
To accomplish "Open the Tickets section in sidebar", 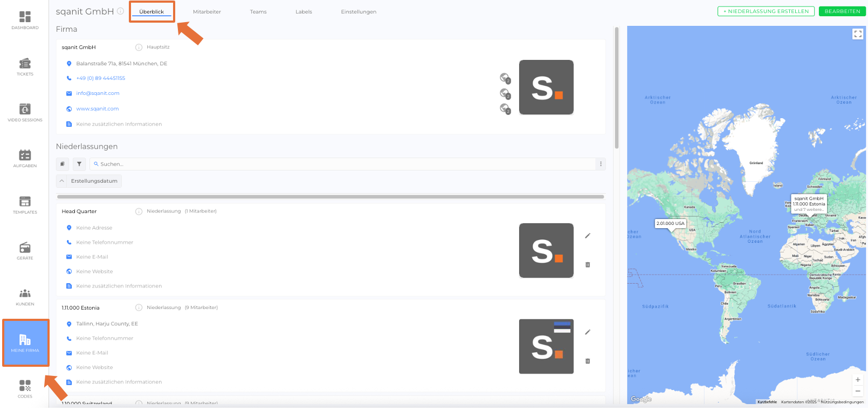I will (x=25, y=66).
